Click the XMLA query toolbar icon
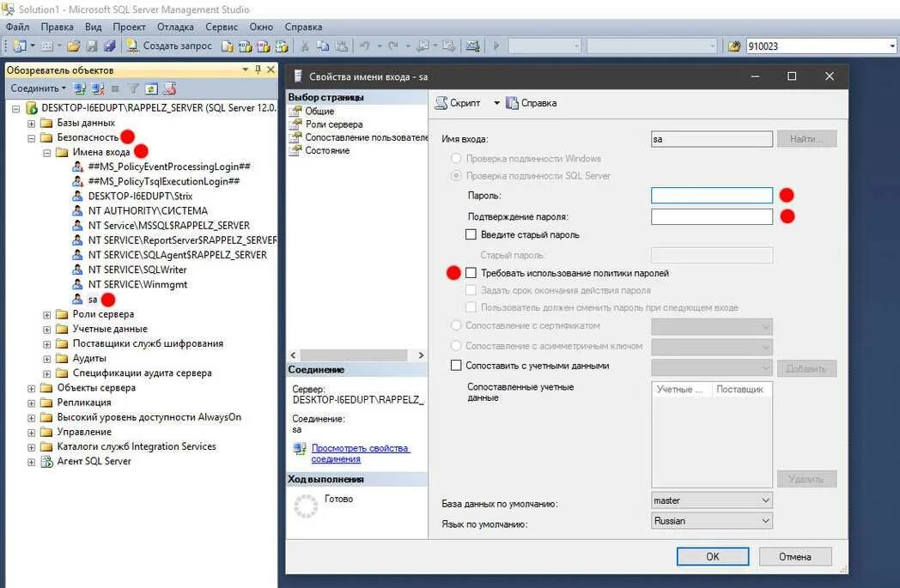Viewport: 900px width, 588px height. click(x=282, y=45)
